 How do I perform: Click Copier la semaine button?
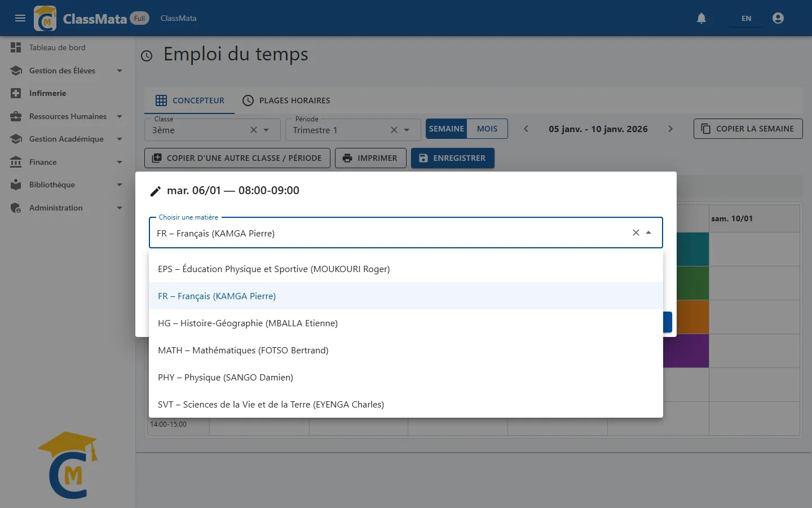[748, 129]
